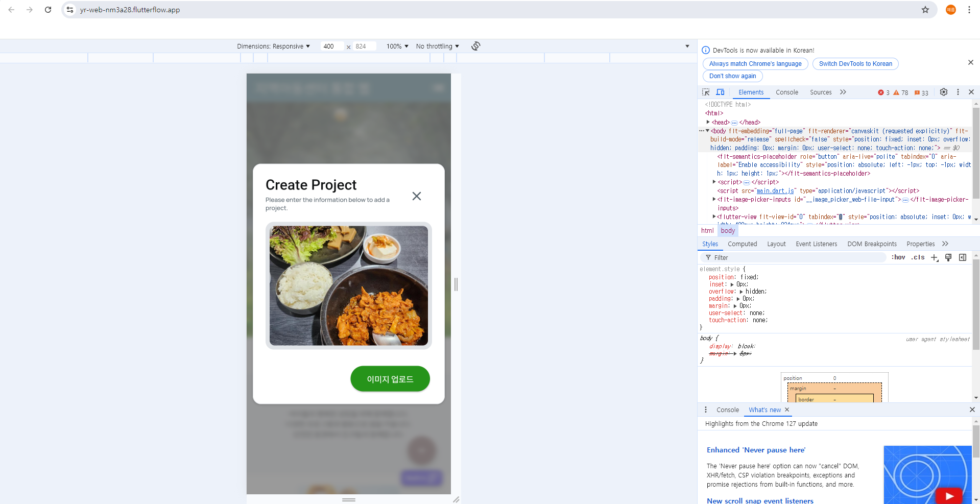Image resolution: width=980 pixels, height=504 pixels.
Task: Open the Chrome profile avatar
Action: (x=950, y=10)
